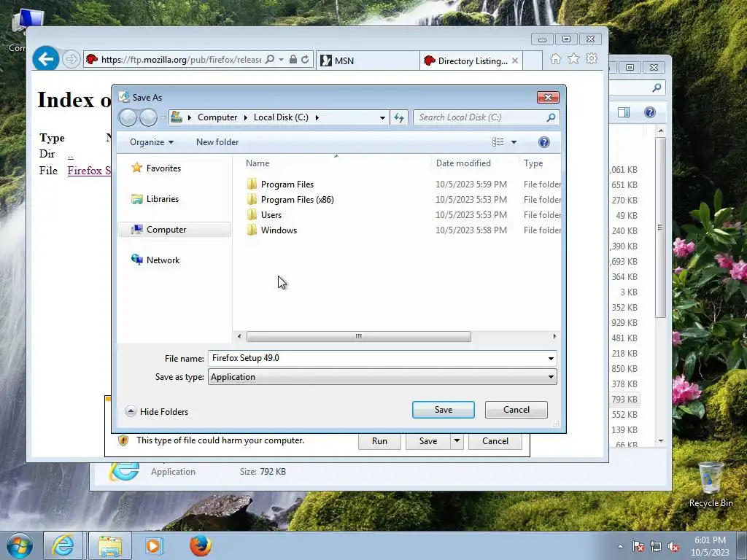Open the Firefox Setup file link

(x=89, y=171)
